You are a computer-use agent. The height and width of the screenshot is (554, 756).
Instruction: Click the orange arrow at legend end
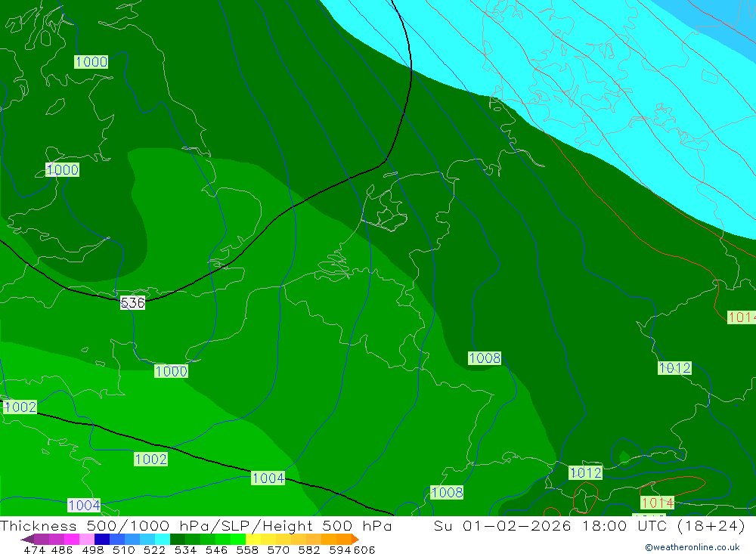click(x=355, y=539)
